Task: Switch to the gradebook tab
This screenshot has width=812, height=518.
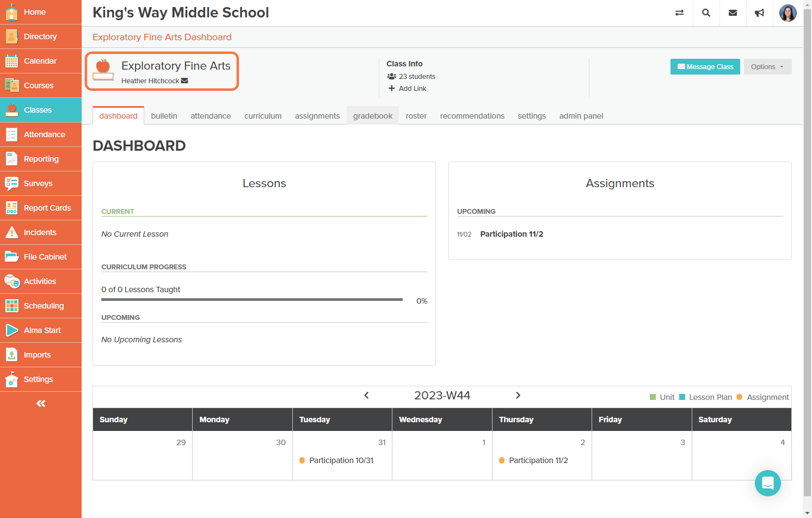Action: click(x=373, y=116)
